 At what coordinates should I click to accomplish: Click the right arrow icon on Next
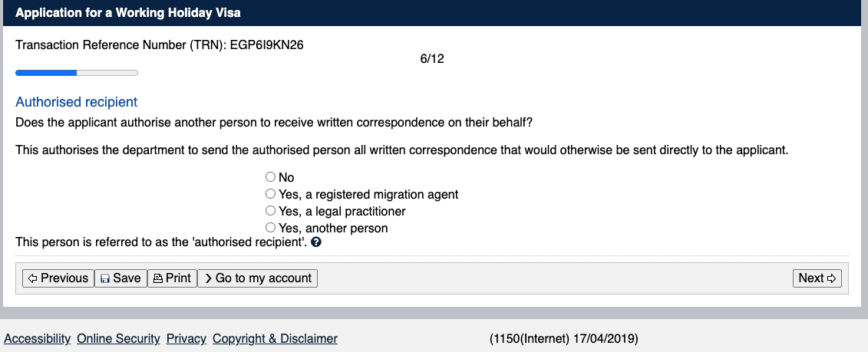click(x=831, y=278)
